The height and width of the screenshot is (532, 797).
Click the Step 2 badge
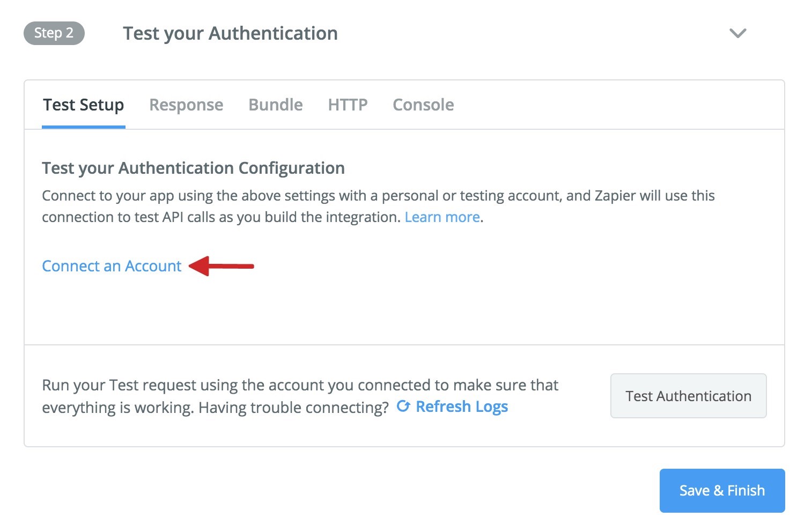click(54, 33)
